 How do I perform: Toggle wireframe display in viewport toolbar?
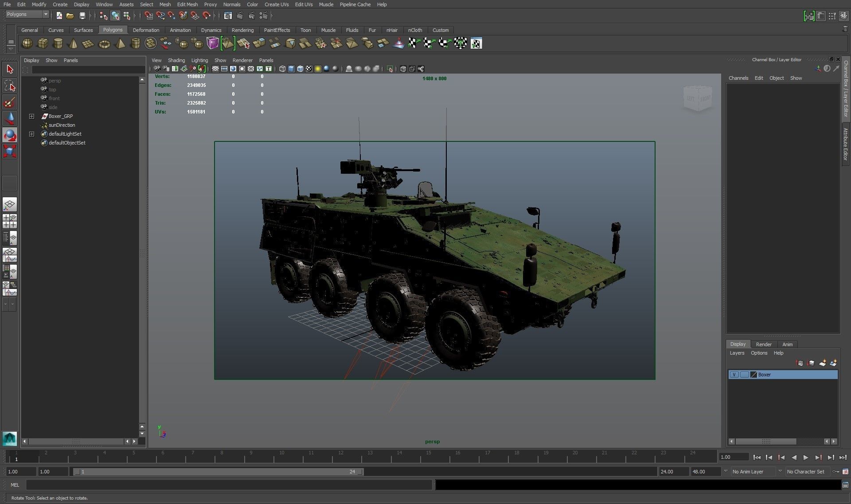click(282, 69)
